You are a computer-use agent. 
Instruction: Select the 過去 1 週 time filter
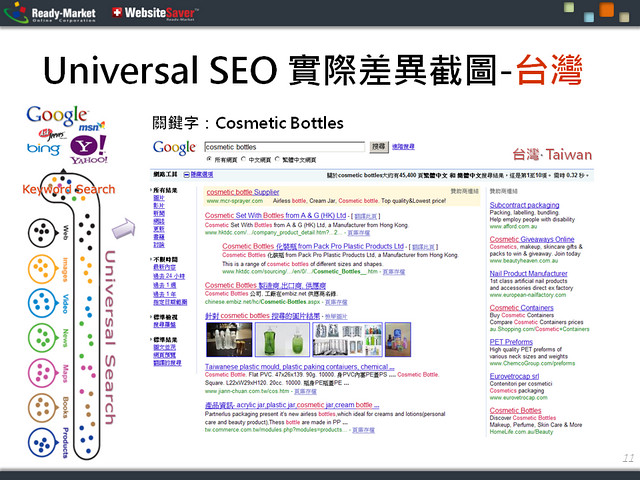(x=164, y=285)
